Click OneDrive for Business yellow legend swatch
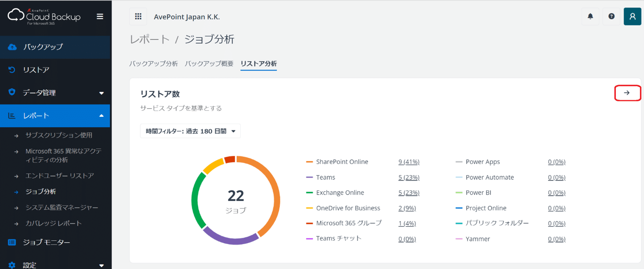The height and width of the screenshot is (269, 644). click(x=309, y=208)
